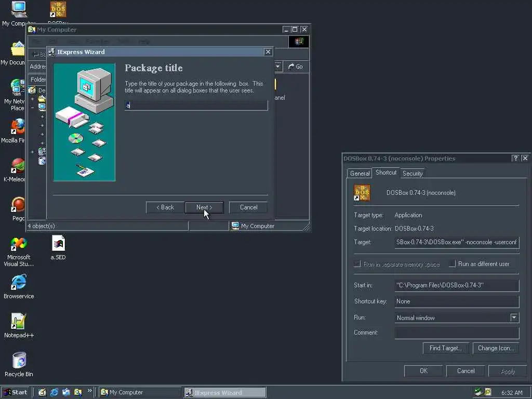Select the My Computer desktop icon

[x=19, y=9]
